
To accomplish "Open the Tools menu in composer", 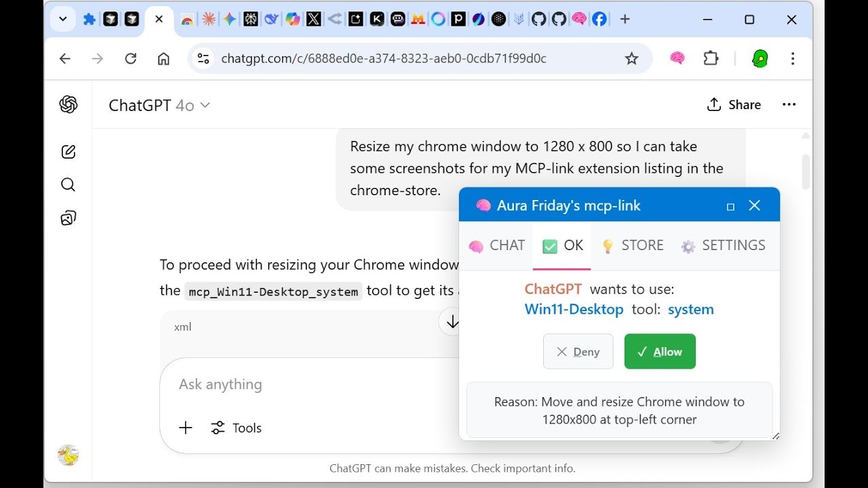I will click(x=236, y=428).
